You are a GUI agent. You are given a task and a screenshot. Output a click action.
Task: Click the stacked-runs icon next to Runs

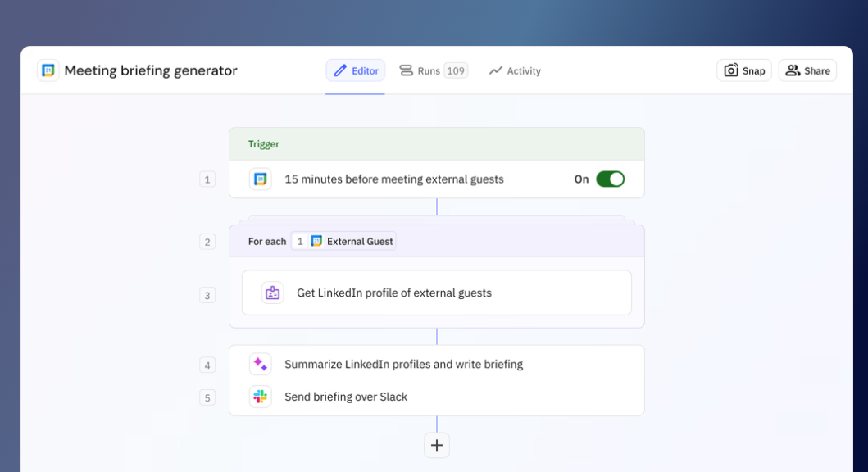pyautogui.click(x=406, y=70)
